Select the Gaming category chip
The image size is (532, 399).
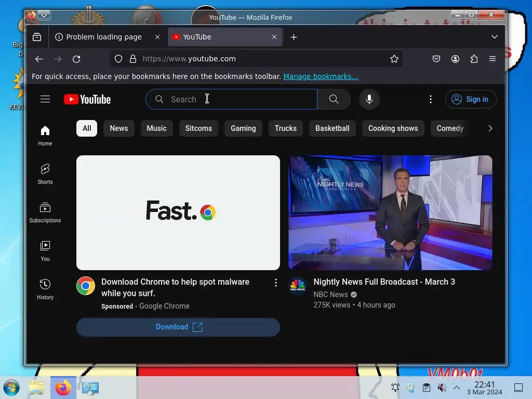[x=243, y=128]
